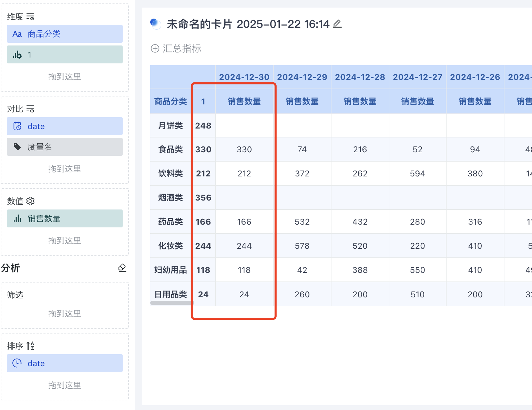Click value 594 in 饮料类 row
Image resolution: width=532 pixels, height=410 pixels.
[x=418, y=173]
